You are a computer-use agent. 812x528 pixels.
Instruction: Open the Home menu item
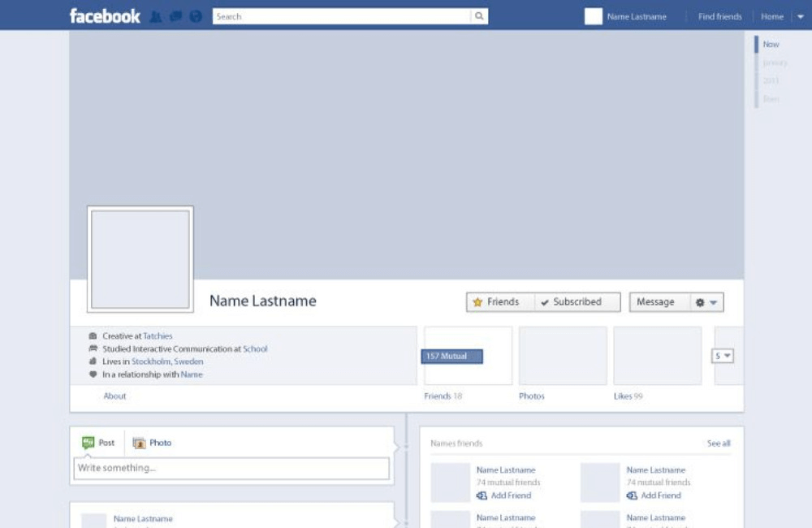(x=771, y=16)
